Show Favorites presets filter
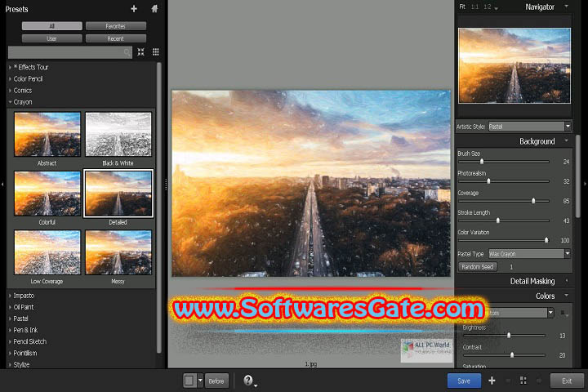Screen dimensions: 588x392 (115, 26)
